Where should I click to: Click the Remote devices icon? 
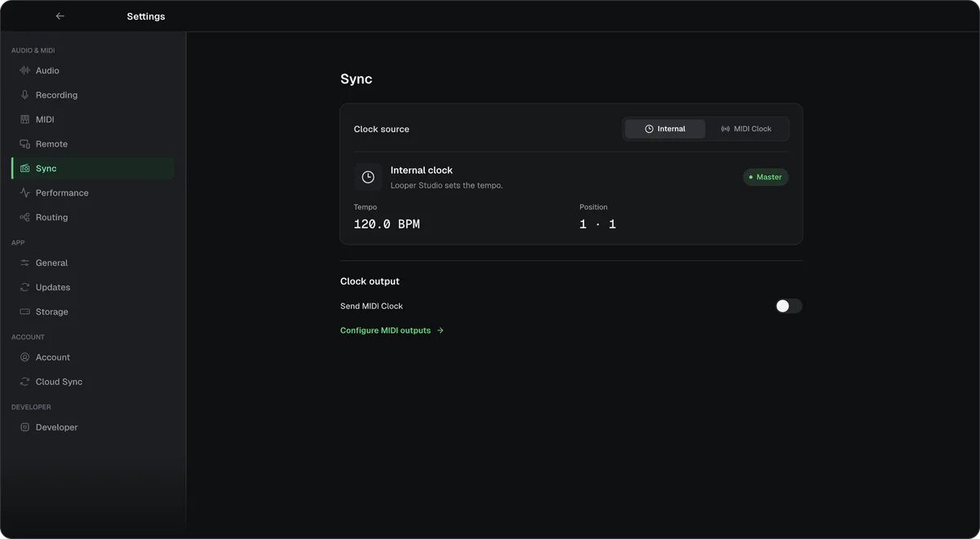click(x=24, y=144)
